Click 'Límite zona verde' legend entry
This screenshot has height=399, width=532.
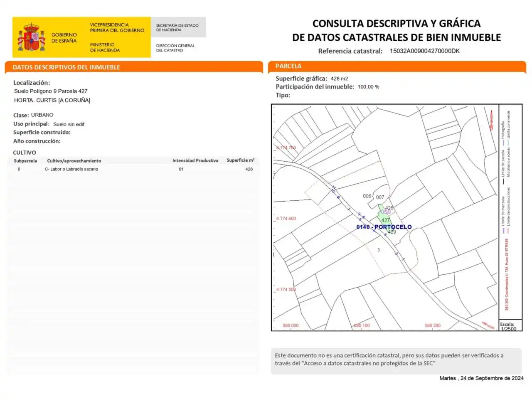(x=508, y=124)
